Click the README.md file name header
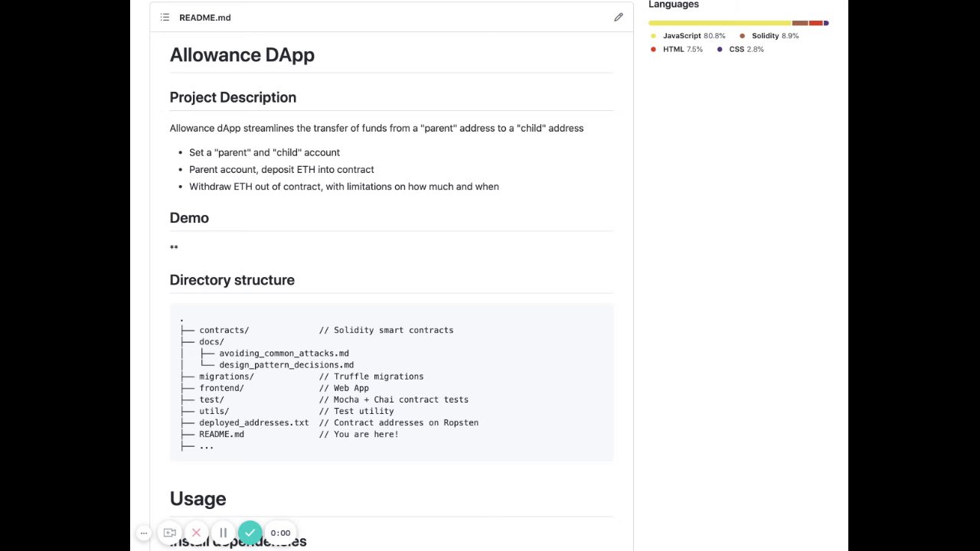Screen dimensions: 980x551 click(204, 18)
